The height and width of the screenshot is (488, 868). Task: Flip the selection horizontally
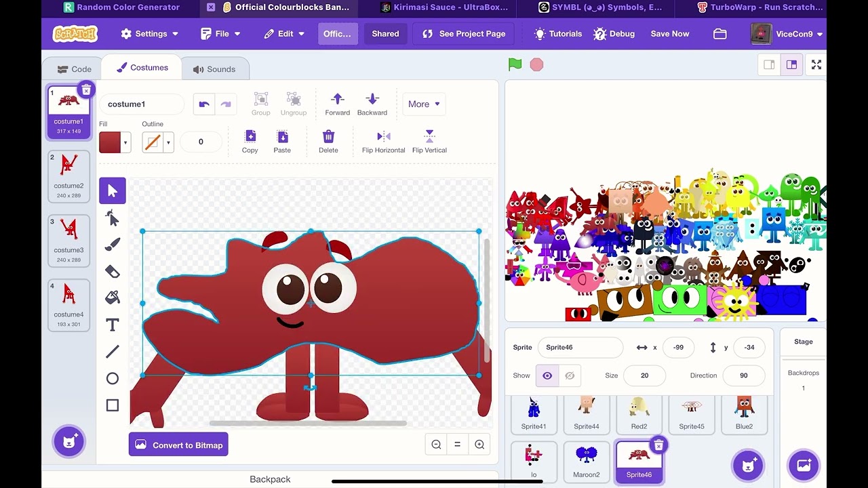(x=383, y=142)
